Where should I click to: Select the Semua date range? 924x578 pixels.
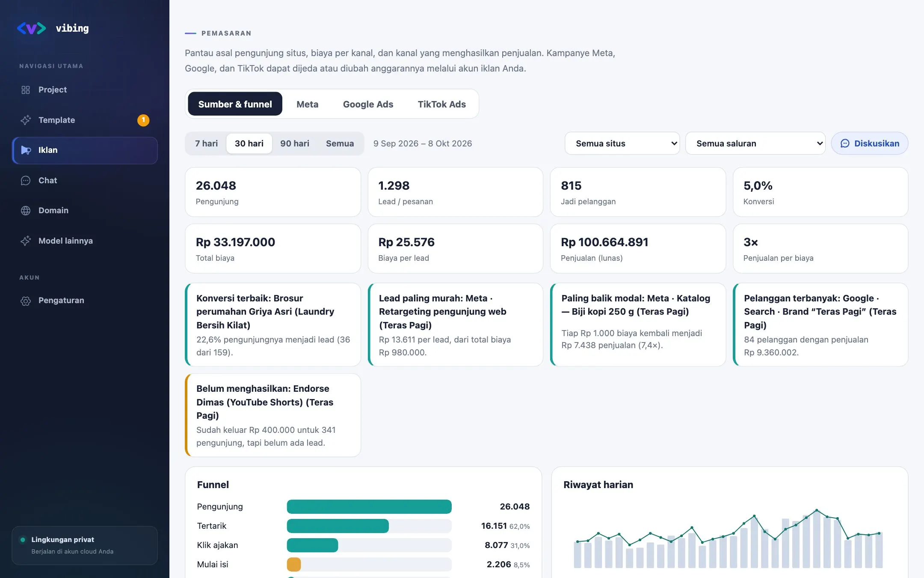pyautogui.click(x=340, y=143)
